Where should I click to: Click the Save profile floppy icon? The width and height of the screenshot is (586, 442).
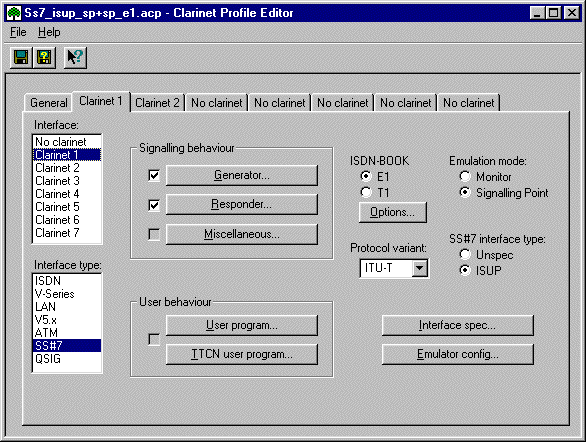21,58
